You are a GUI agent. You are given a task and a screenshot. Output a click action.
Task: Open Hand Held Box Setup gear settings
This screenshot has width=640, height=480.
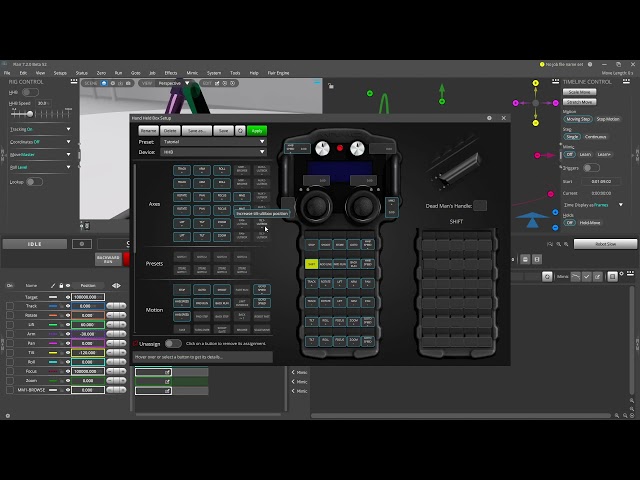tap(489, 118)
